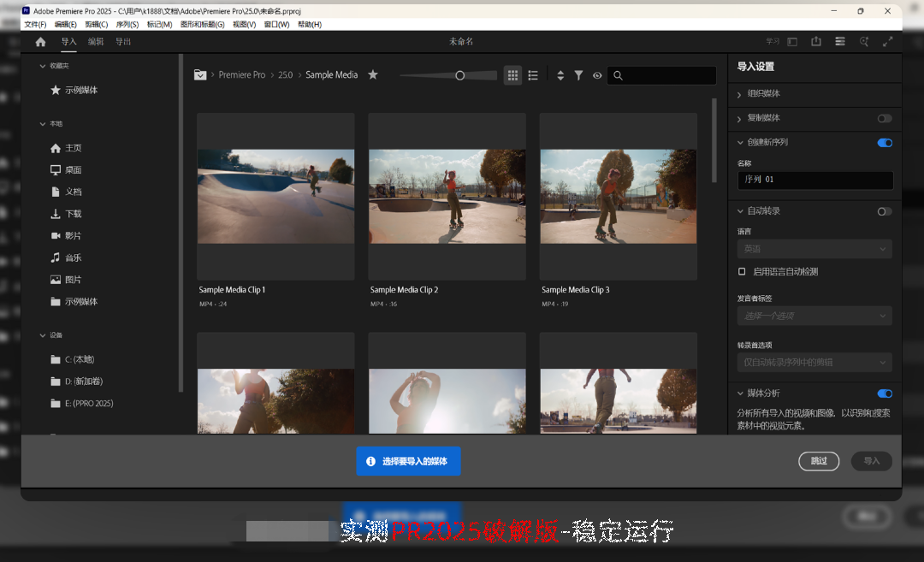The image size is (924, 562).
Task: Switch to list view
Action: pos(533,75)
